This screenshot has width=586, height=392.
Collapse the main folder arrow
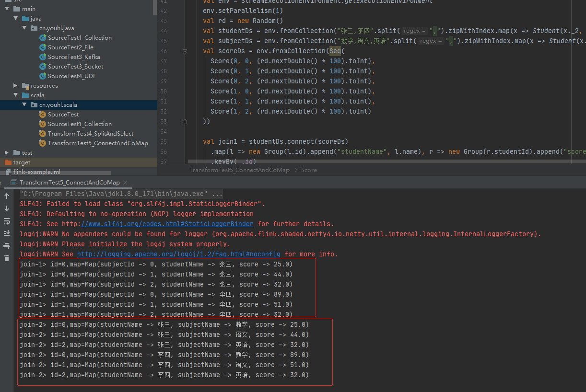(x=7, y=9)
